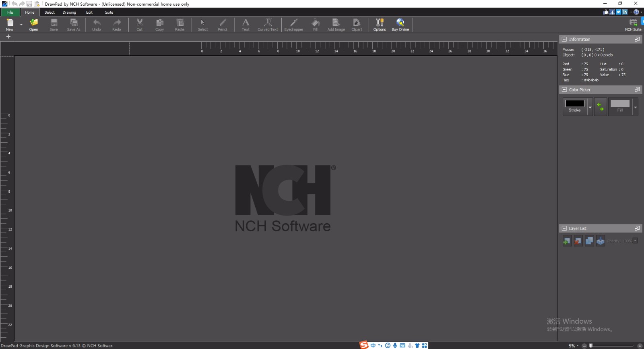Image resolution: width=644 pixels, height=349 pixels.
Task: Open the input method soft keyboard icon
Action: (x=402, y=345)
